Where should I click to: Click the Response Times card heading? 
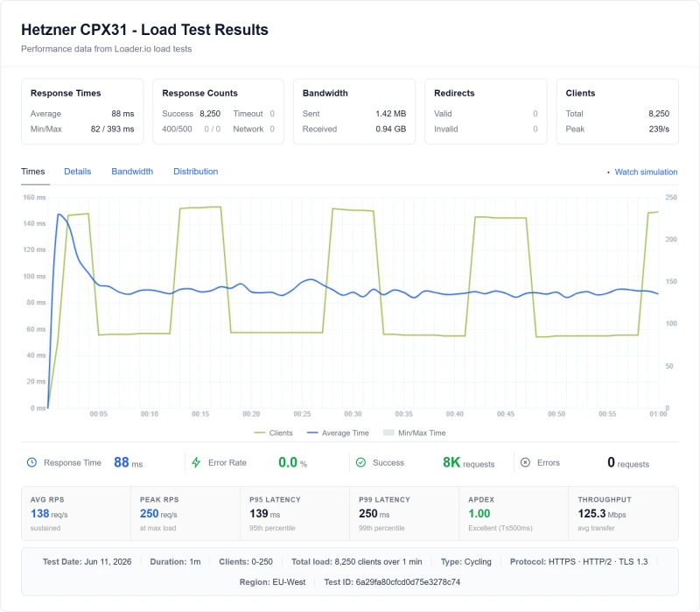(66, 94)
